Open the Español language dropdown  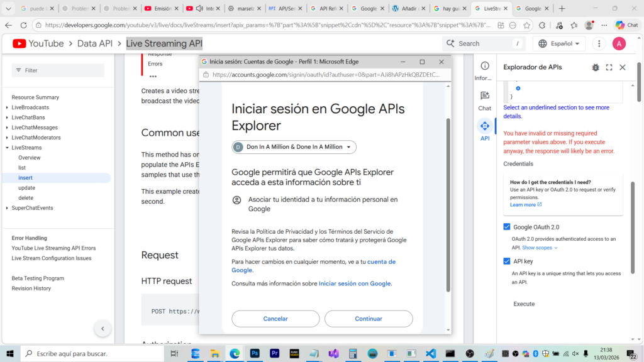click(x=559, y=44)
